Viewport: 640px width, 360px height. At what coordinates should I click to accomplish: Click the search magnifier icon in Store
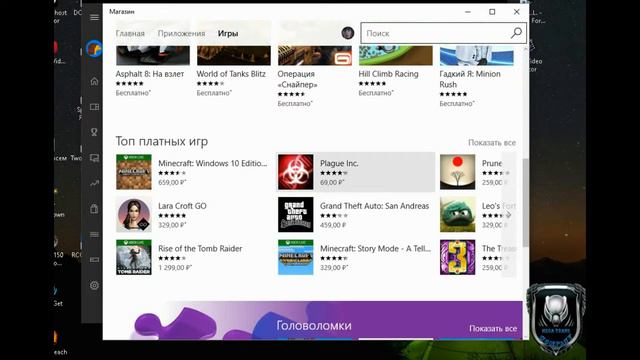(516, 33)
